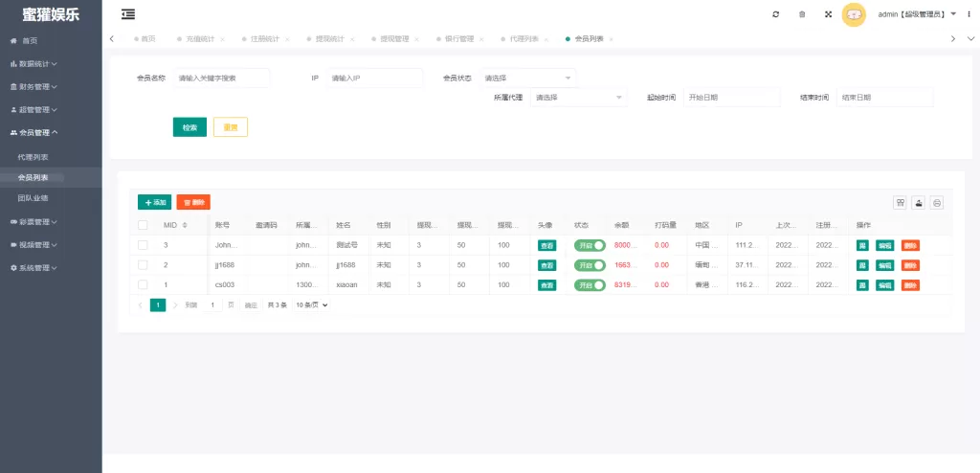Click the 结束时间 end date field
Viewport: 980px width, 473px height.
coord(885,98)
